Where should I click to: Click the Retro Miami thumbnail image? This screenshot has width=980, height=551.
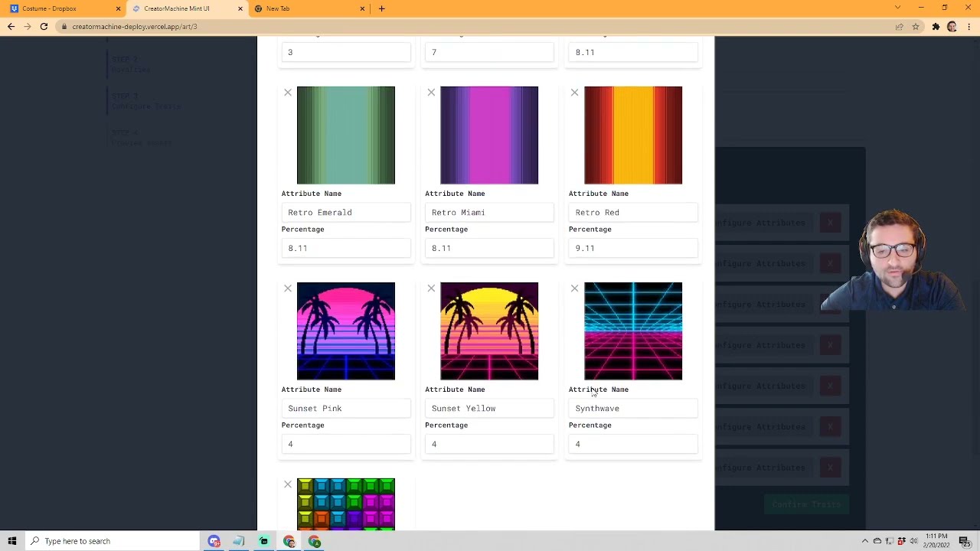coord(489,135)
